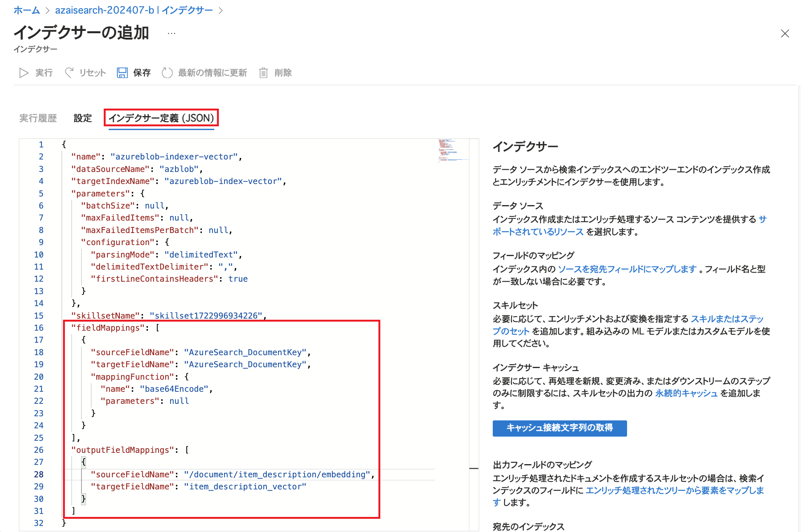Click the "azureblob-indexer-vector" name value

(174, 157)
